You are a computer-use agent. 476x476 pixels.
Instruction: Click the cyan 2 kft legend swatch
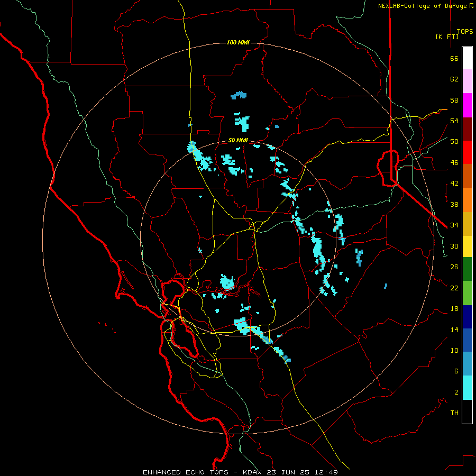tap(467, 388)
